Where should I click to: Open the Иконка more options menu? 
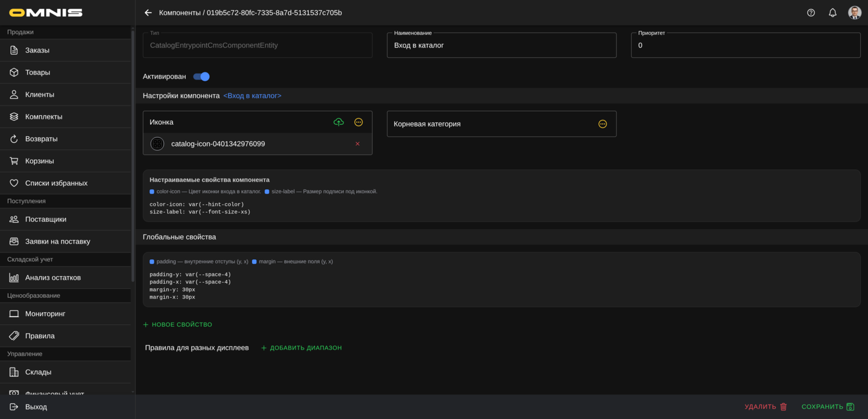(359, 122)
